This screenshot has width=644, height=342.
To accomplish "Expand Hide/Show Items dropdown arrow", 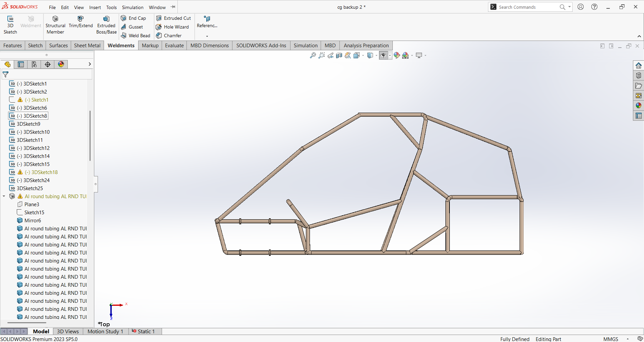I will [x=390, y=56].
